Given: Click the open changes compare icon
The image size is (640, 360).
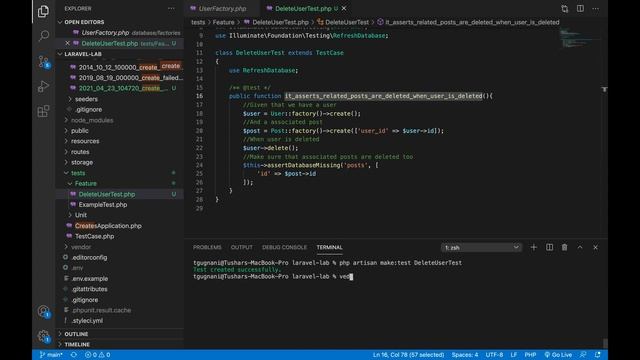Looking at the screenshot, I should tap(564, 9).
